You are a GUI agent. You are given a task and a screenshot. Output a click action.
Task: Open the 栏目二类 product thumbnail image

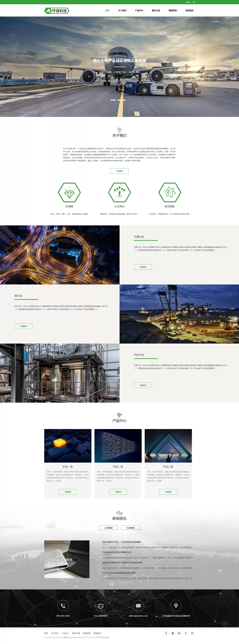pos(118,446)
